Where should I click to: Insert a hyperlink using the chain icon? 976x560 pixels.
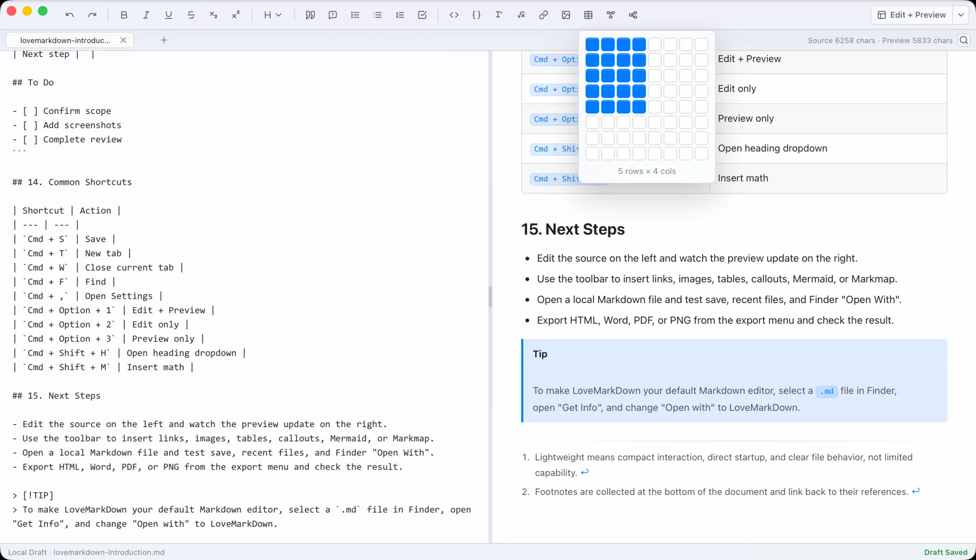click(543, 15)
